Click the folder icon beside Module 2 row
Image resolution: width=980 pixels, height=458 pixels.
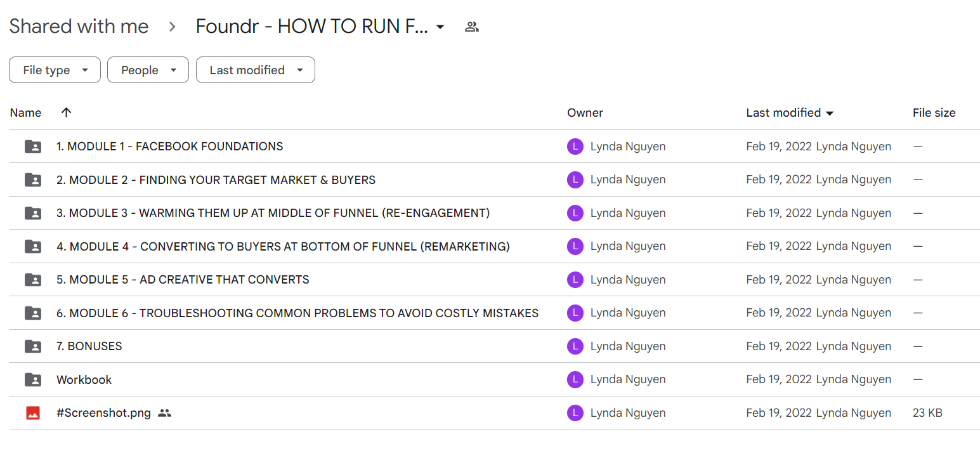pyautogui.click(x=33, y=180)
